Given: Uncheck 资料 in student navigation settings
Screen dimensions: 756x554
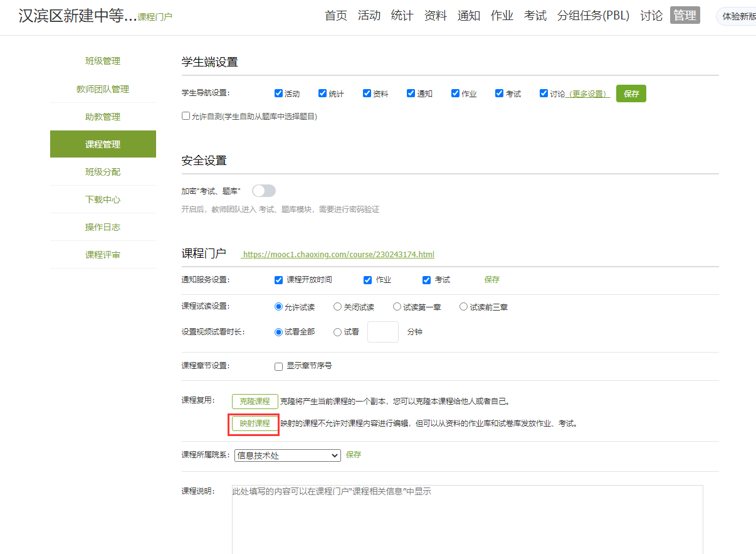Looking at the screenshot, I should [x=367, y=93].
